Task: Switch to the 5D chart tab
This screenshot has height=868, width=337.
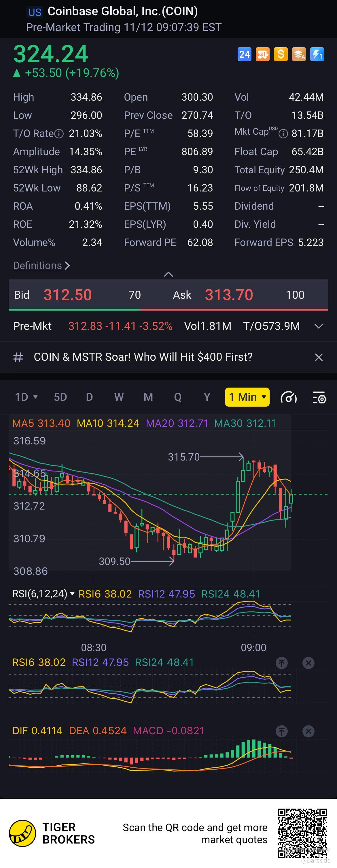Action: (60, 397)
